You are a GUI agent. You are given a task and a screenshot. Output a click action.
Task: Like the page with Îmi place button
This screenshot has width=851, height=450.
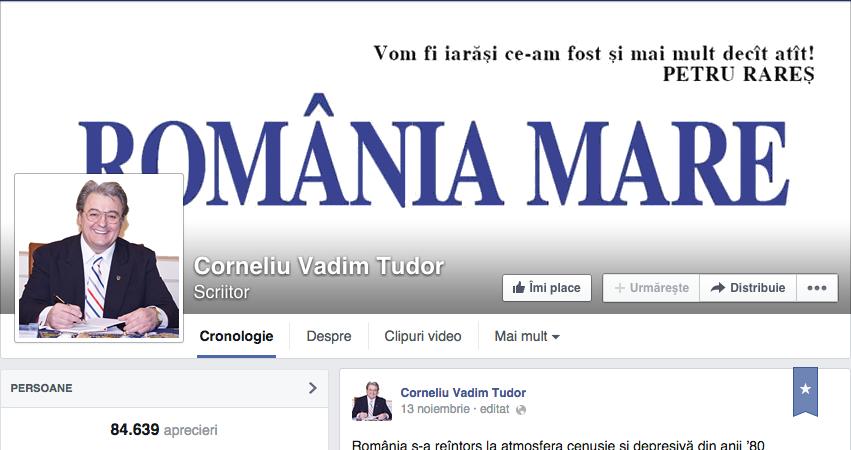547,288
